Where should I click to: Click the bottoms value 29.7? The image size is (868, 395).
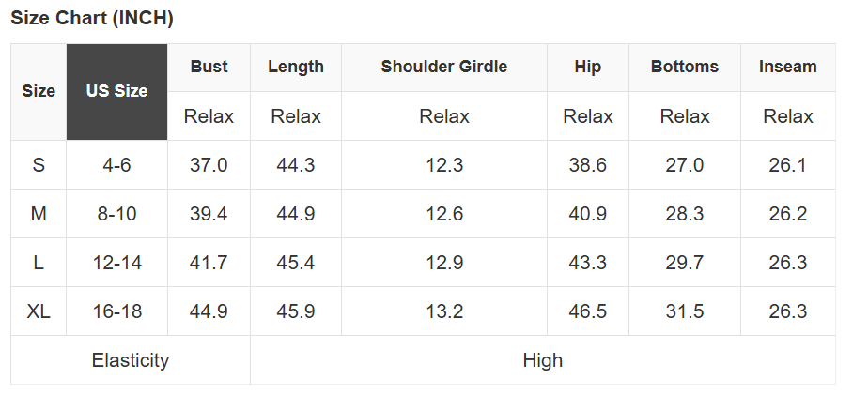click(685, 263)
